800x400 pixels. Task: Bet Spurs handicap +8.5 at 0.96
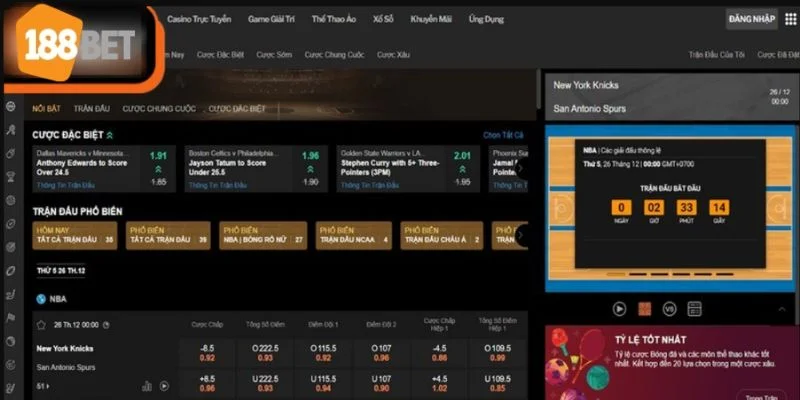[x=207, y=383]
